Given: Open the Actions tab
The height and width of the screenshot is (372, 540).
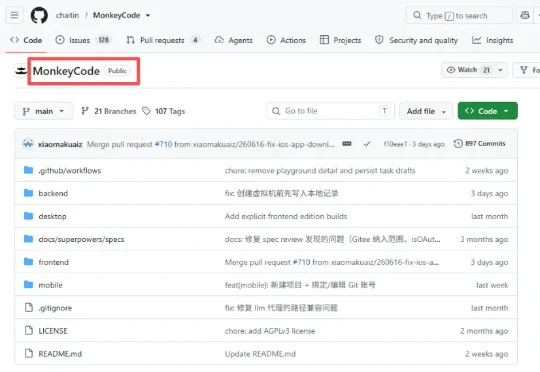Looking at the screenshot, I should [x=286, y=40].
